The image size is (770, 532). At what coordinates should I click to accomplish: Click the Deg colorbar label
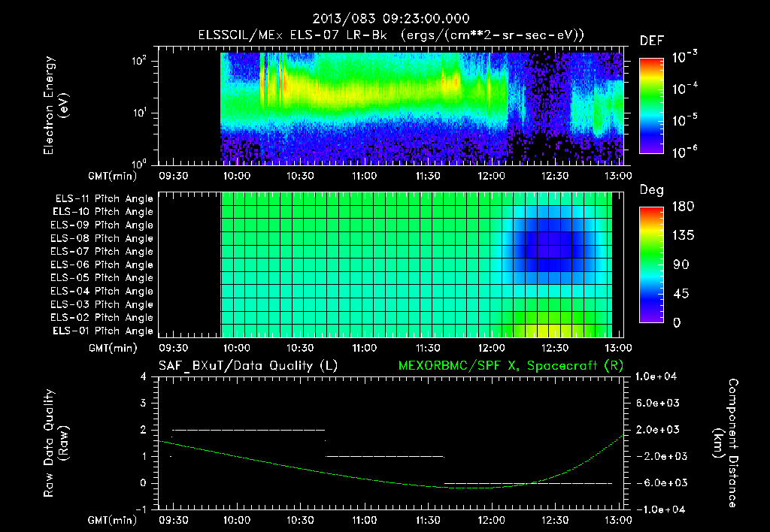click(651, 190)
